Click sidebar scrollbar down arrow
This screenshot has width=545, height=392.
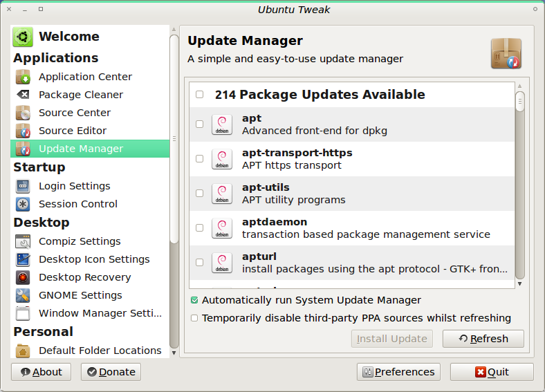[174, 353]
